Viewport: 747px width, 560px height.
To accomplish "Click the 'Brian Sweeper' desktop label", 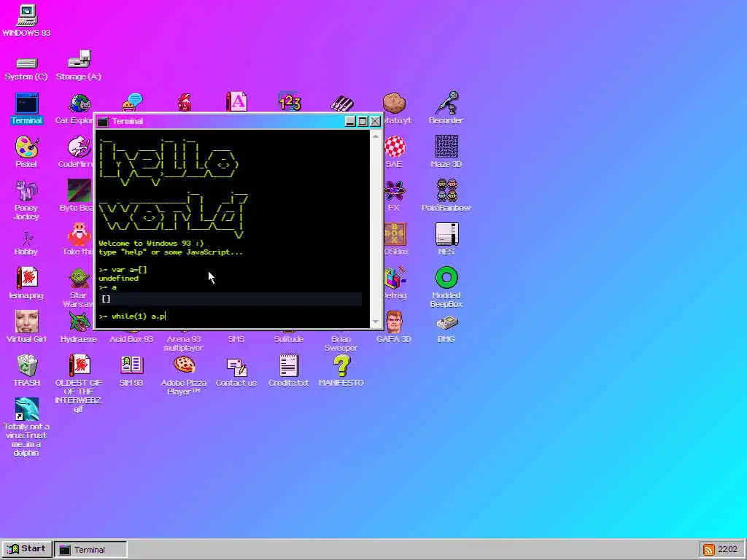I will pos(341,343).
